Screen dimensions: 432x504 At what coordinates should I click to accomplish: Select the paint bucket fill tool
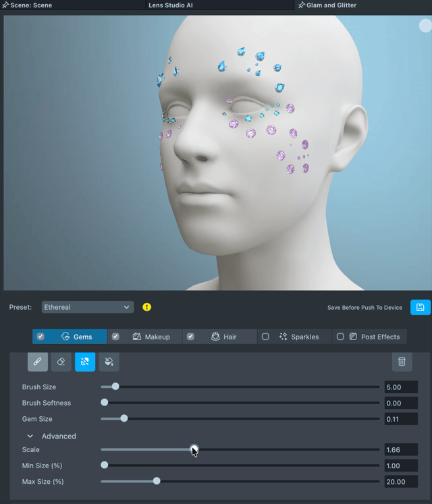tap(109, 362)
